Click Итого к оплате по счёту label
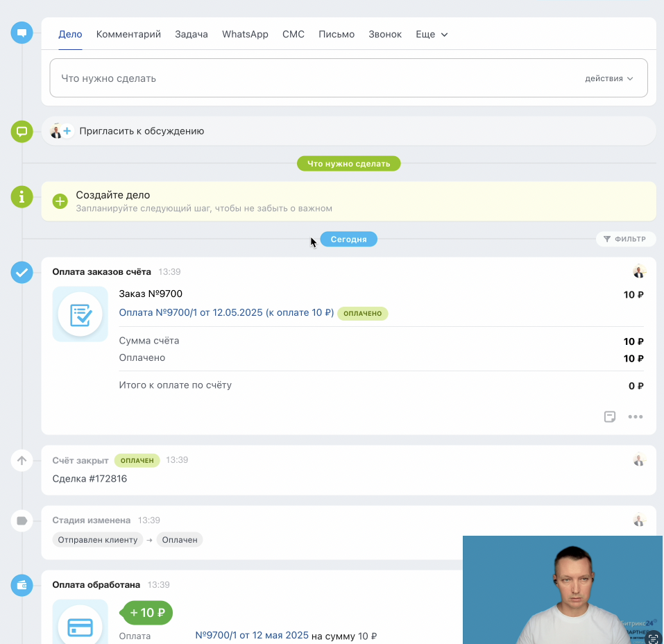This screenshot has width=664, height=644. (x=175, y=385)
